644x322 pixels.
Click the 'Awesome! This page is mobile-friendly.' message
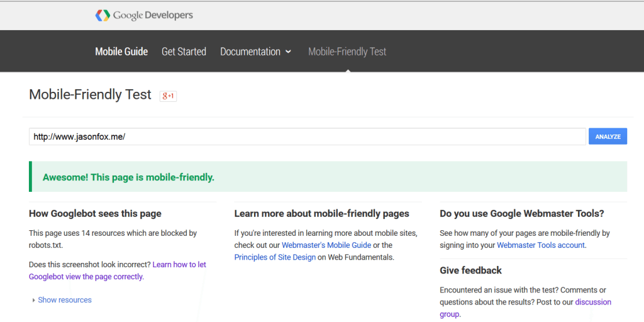128,177
